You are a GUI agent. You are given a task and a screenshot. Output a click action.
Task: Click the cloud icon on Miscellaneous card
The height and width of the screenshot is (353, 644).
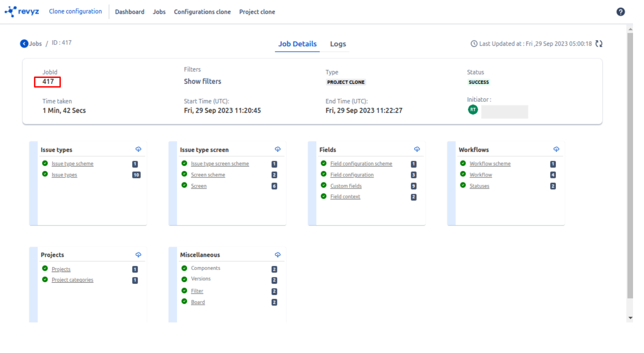[x=278, y=255]
